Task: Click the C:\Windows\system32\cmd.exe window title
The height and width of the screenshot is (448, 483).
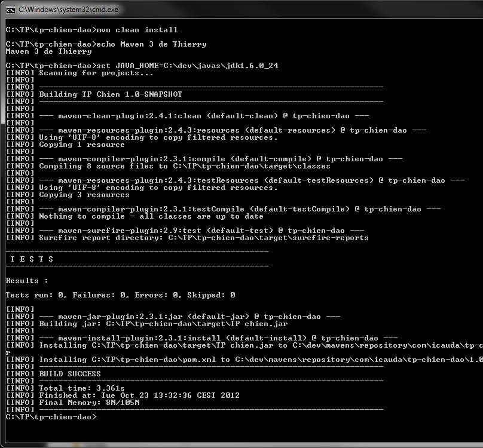Action: coord(68,10)
